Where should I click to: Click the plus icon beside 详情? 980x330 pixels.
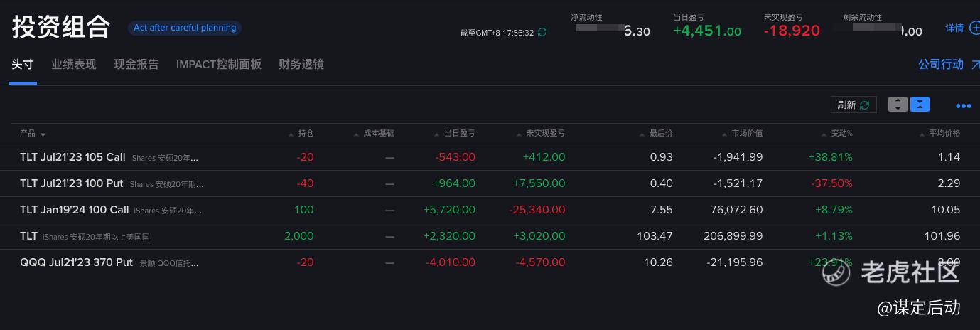coord(974,28)
